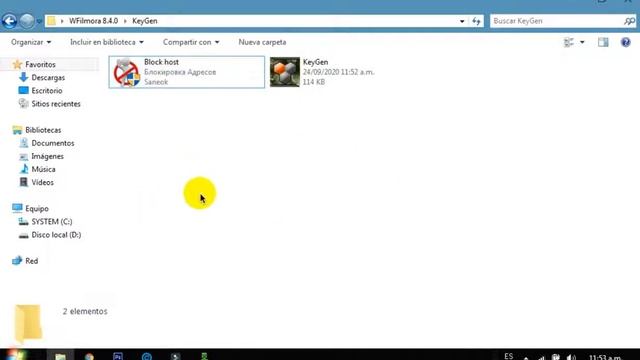Open recent locations dropdown beside nav arrows

[x=39, y=21]
